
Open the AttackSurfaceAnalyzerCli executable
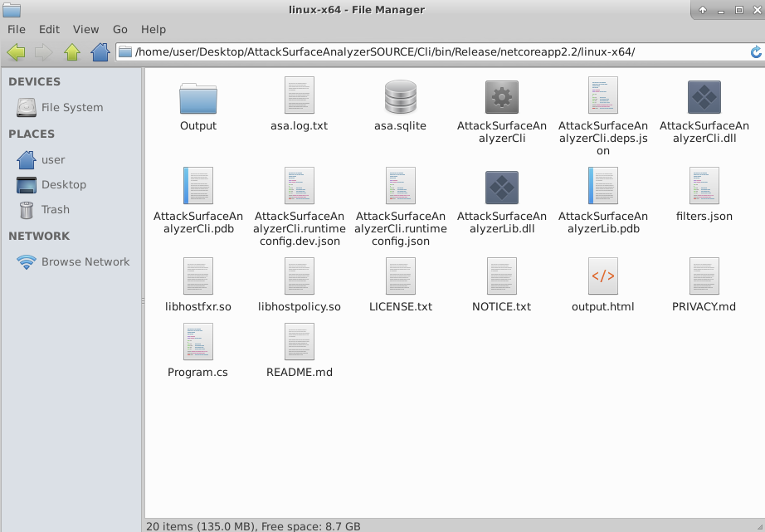pyautogui.click(x=500, y=98)
